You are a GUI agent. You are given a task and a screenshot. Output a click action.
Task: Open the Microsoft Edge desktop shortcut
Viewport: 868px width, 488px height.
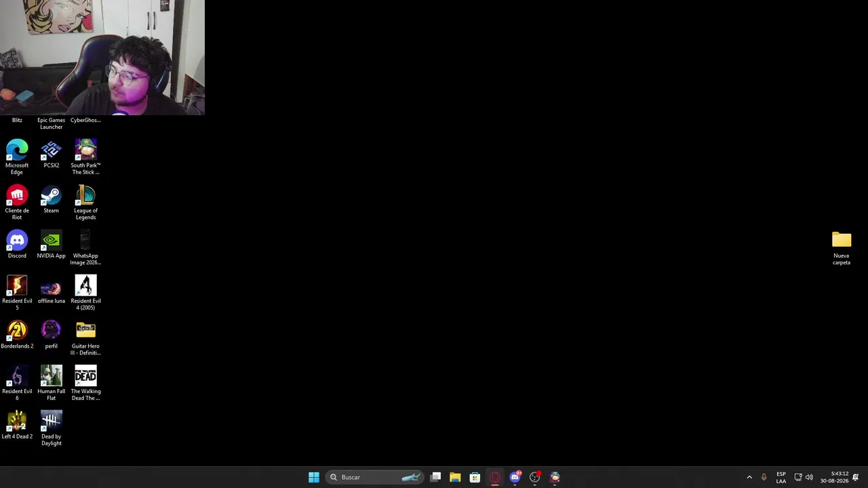[x=17, y=157]
